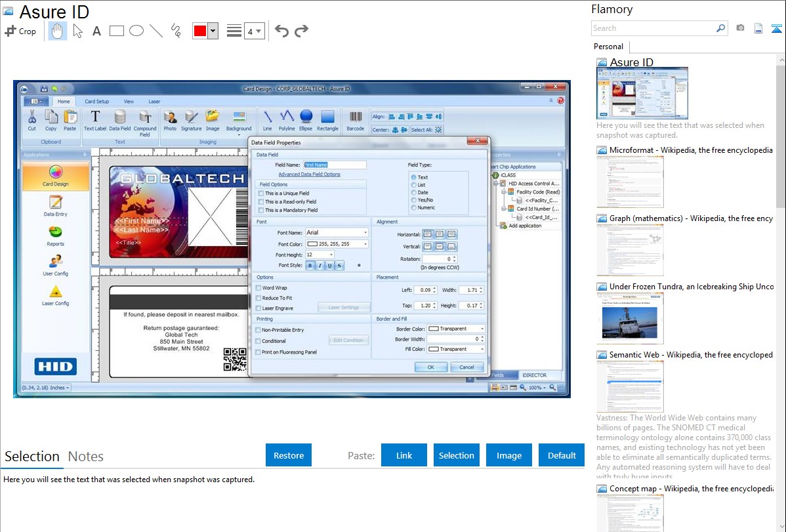This screenshot has width=786, height=532.
Task: Open the Personal tab
Action: pos(608,47)
